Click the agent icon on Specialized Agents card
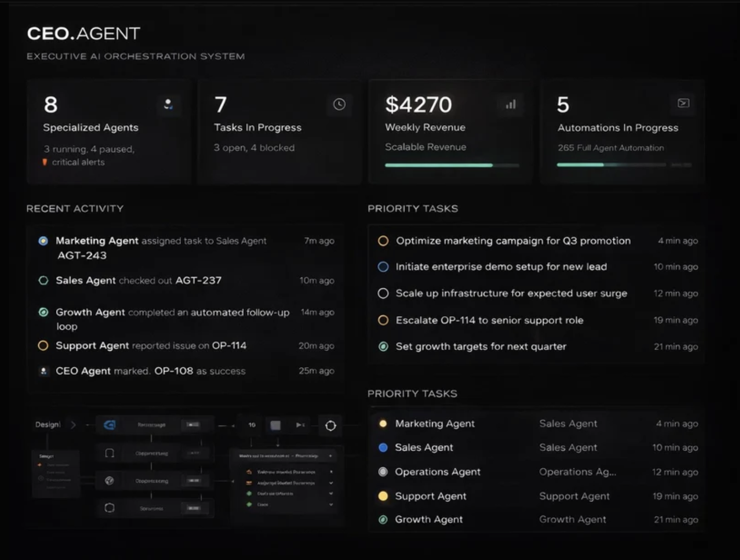This screenshot has width=740, height=560. [168, 104]
